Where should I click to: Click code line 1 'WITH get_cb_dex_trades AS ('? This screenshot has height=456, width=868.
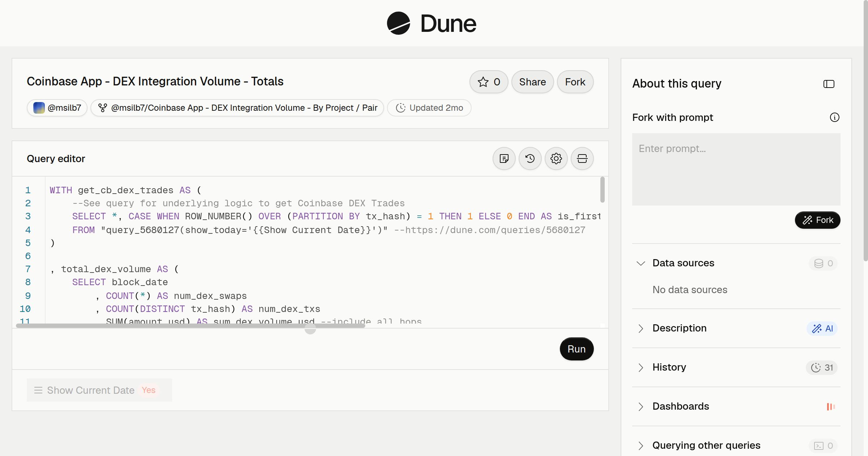[x=125, y=190]
